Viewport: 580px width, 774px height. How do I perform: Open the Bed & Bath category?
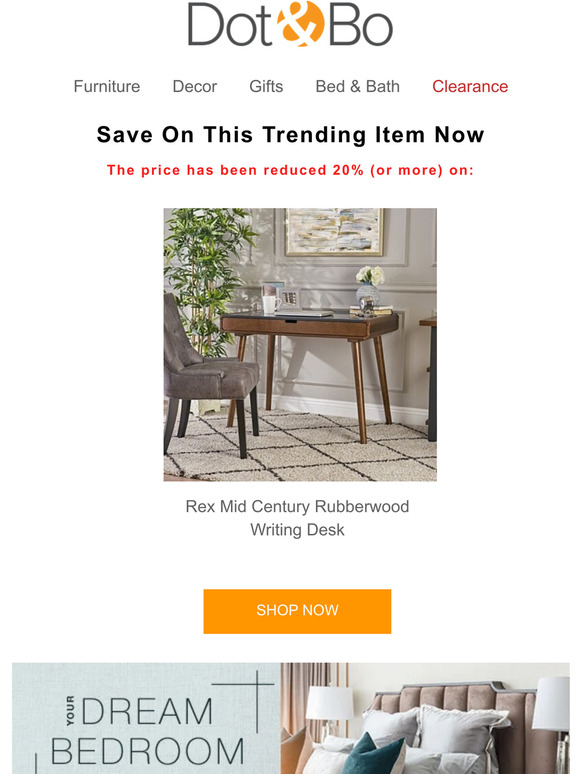[x=357, y=86]
